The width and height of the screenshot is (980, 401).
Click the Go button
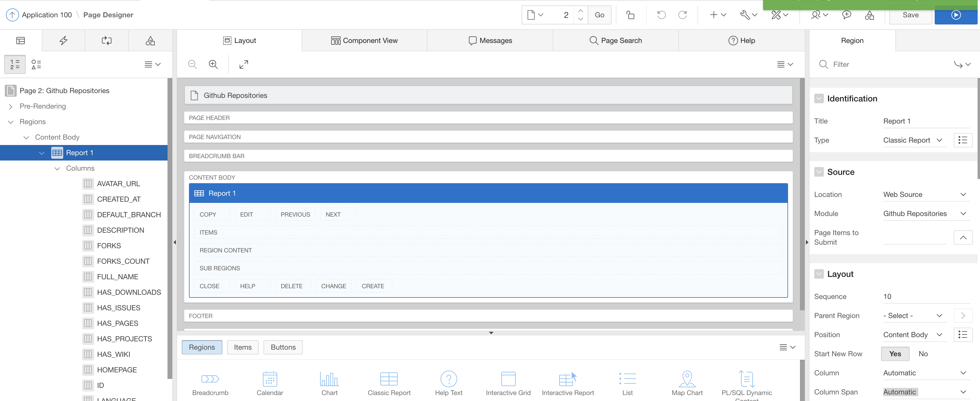tap(599, 15)
